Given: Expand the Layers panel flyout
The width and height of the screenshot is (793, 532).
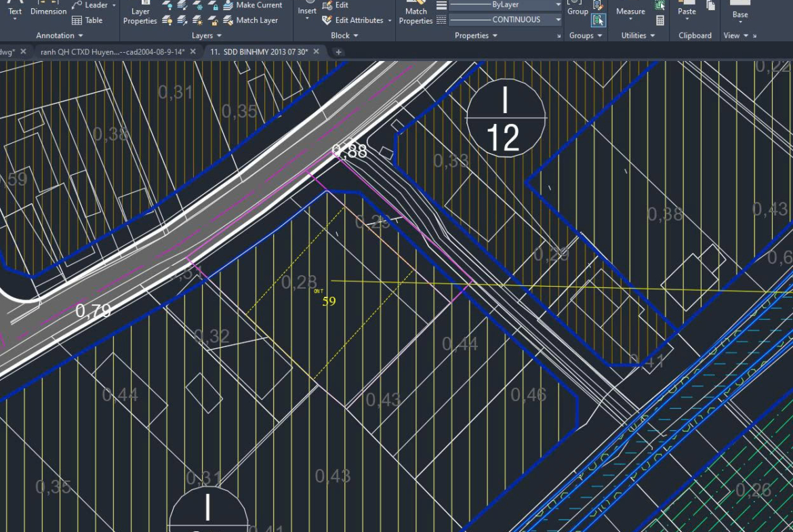Looking at the screenshot, I should coord(218,36).
